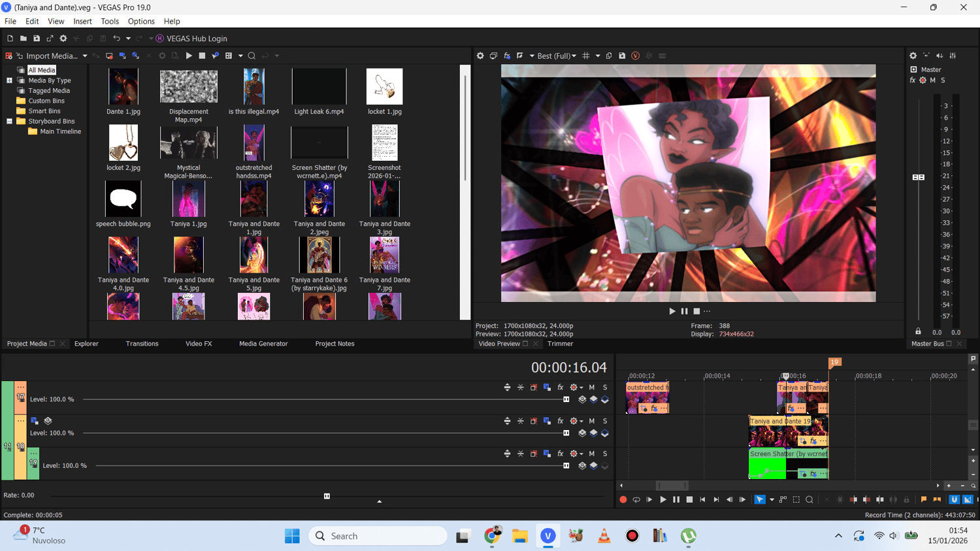This screenshot has height=551, width=980.
Task: Save the project with the disk icon
Action: click(x=37, y=39)
